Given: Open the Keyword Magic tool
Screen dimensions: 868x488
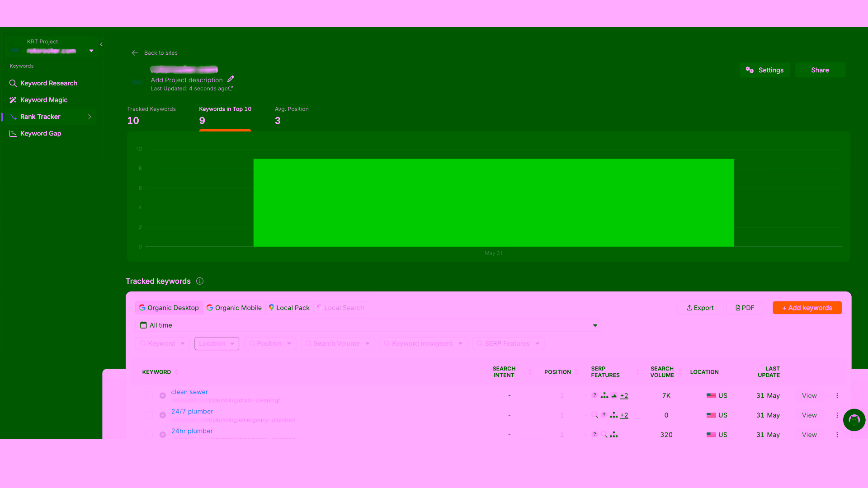Looking at the screenshot, I should point(38,100).
